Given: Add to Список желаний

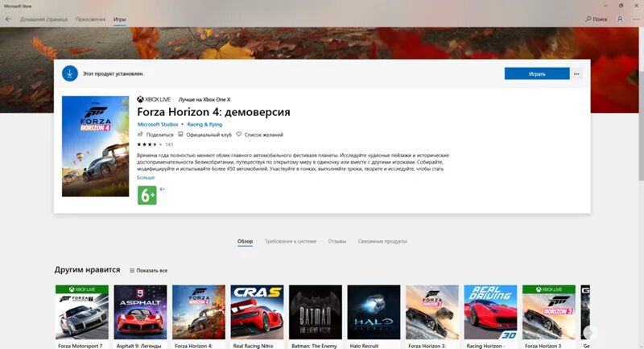Looking at the screenshot, I should (x=264, y=135).
